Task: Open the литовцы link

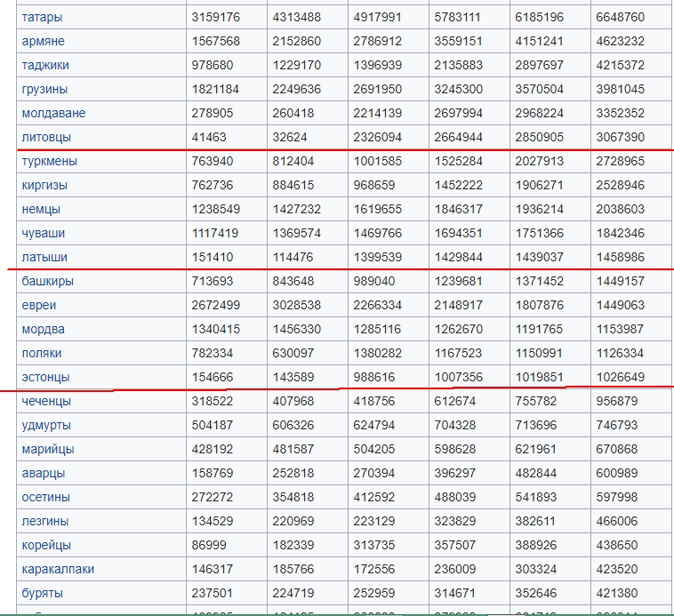Action: point(46,138)
